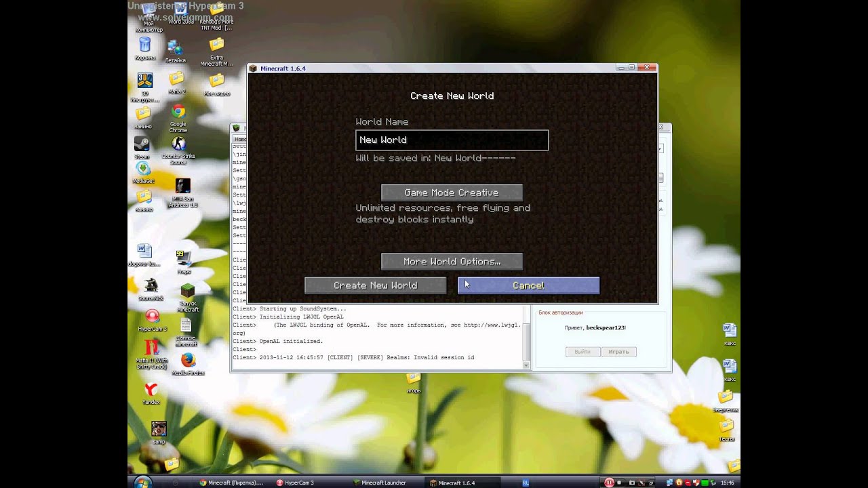The width and height of the screenshot is (868, 488).
Task: Click the Запуск Minecraft desktop icon
Action: click(x=188, y=298)
